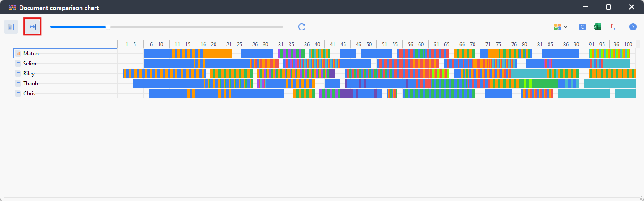
Task: Toggle the fit-to-width button outlined in red
Action: 32,27
